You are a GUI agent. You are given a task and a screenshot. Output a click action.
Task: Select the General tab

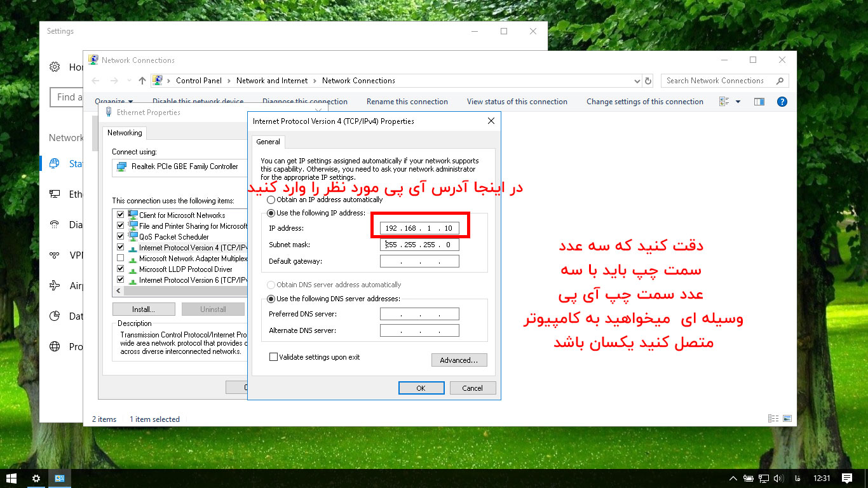pyautogui.click(x=268, y=142)
